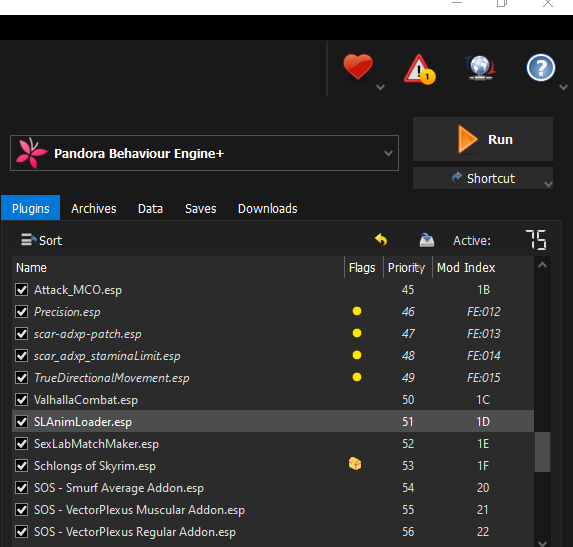Click the red heart endorse icon

(x=358, y=67)
